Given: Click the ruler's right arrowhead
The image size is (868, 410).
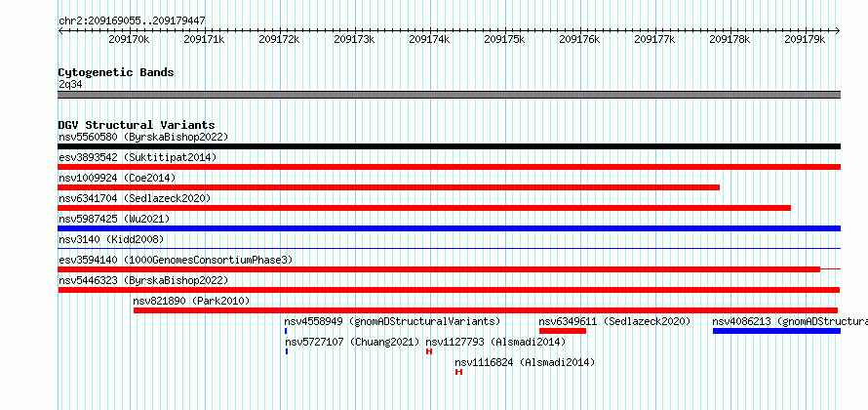Looking at the screenshot, I should (x=838, y=30).
